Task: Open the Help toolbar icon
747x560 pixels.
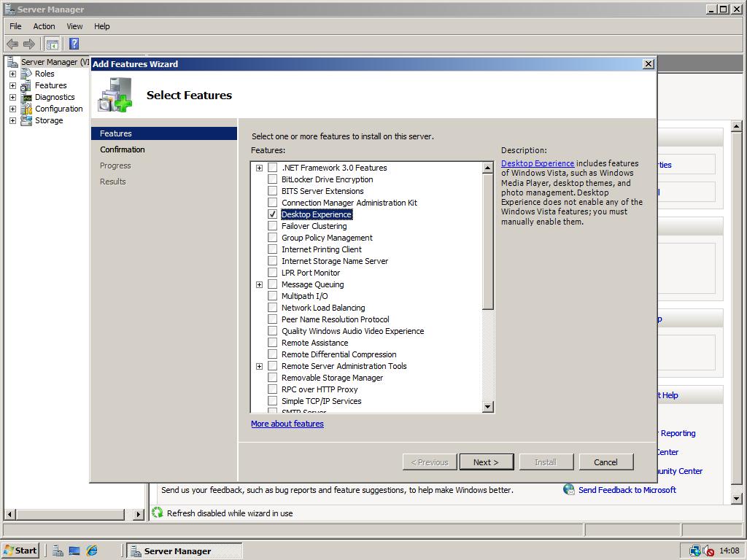Action: pyautogui.click(x=74, y=44)
